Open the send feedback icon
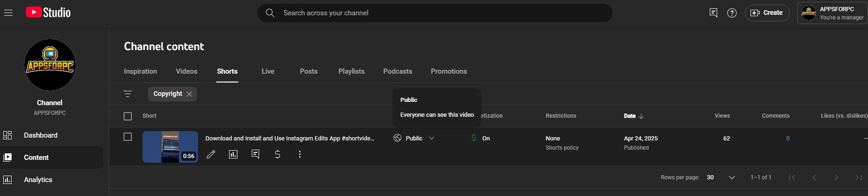868x196 pixels. pyautogui.click(x=713, y=13)
